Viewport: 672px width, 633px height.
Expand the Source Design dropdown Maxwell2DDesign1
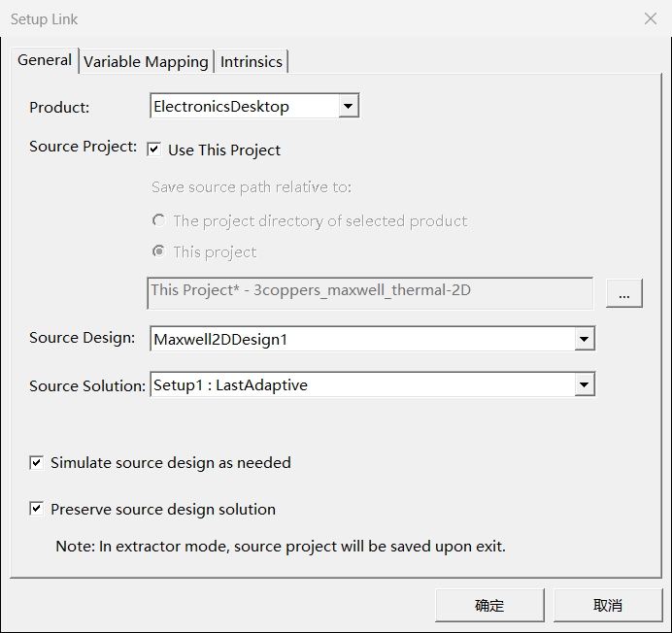[x=373, y=339]
